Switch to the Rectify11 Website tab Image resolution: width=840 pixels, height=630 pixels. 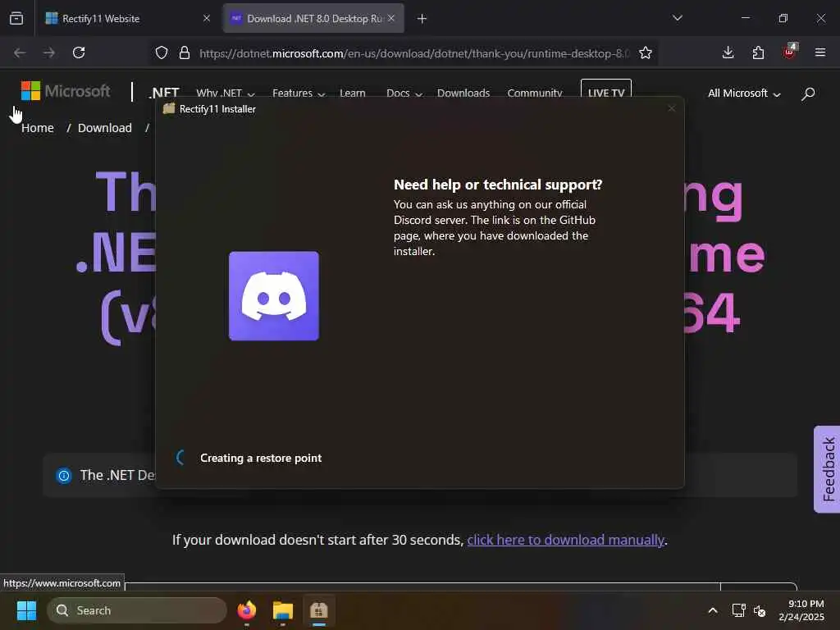[129, 18]
